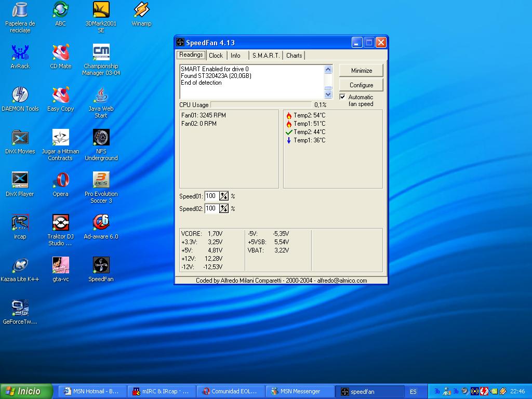This screenshot has width=532, height=399.
Task: Click the Speed01 spinner arrows
Action: [224, 196]
